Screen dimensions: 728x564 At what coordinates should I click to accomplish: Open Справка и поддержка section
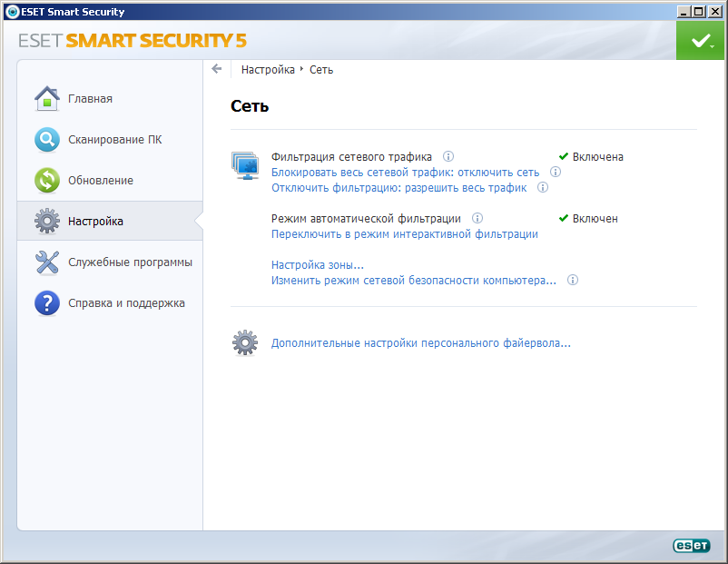[126, 303]
